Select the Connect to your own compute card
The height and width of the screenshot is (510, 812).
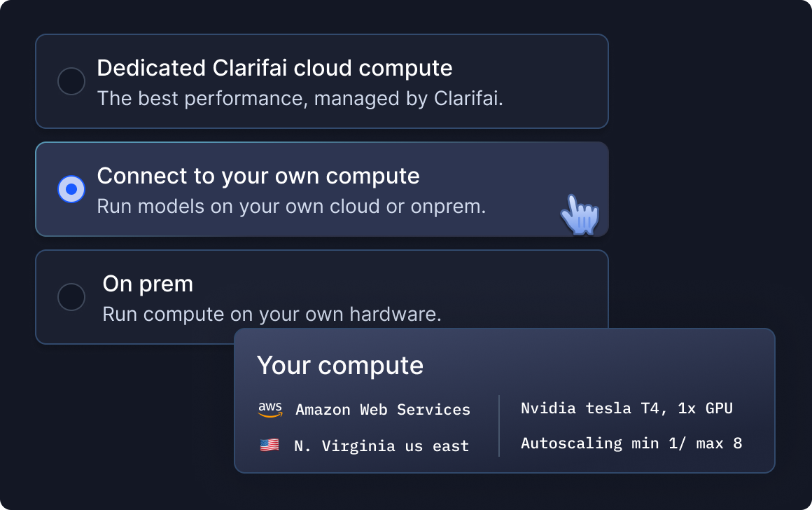tap(322, 189)
